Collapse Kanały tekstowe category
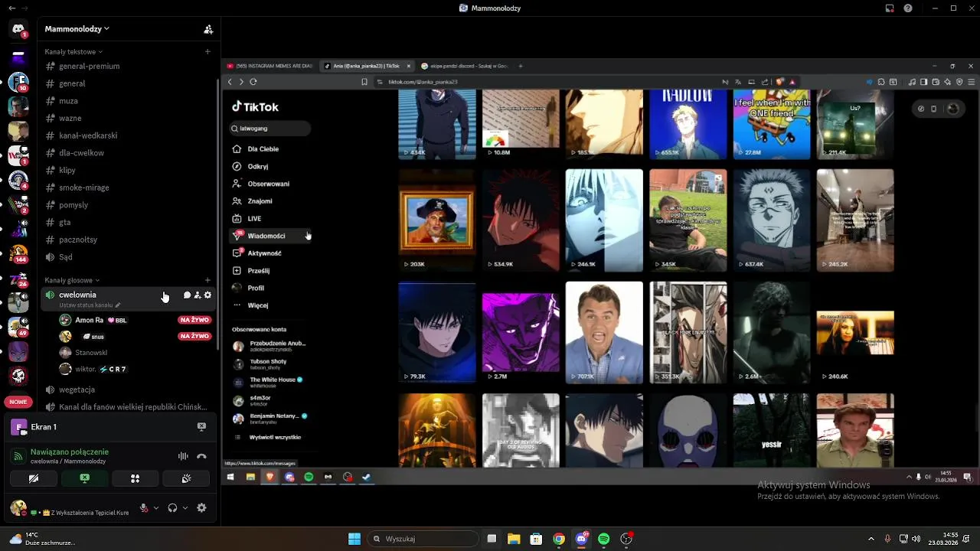 click(x=73, y=51)
